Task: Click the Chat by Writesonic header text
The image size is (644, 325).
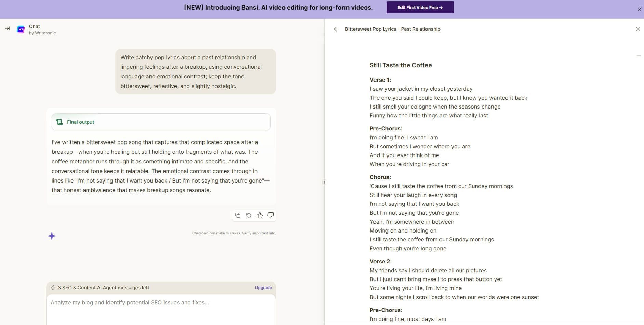Action: point(42,29)
